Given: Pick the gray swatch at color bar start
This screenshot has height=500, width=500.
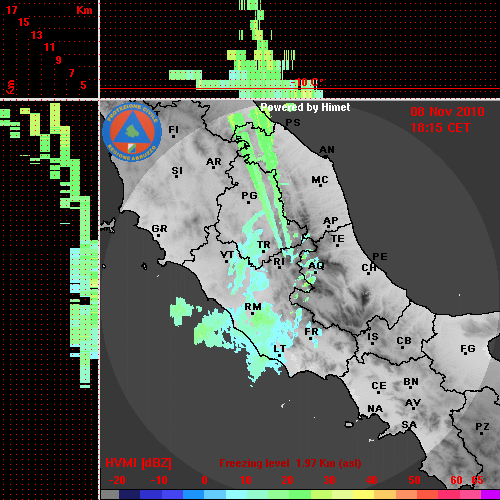Looking at the screenshot, I should [x=110, y=494].
